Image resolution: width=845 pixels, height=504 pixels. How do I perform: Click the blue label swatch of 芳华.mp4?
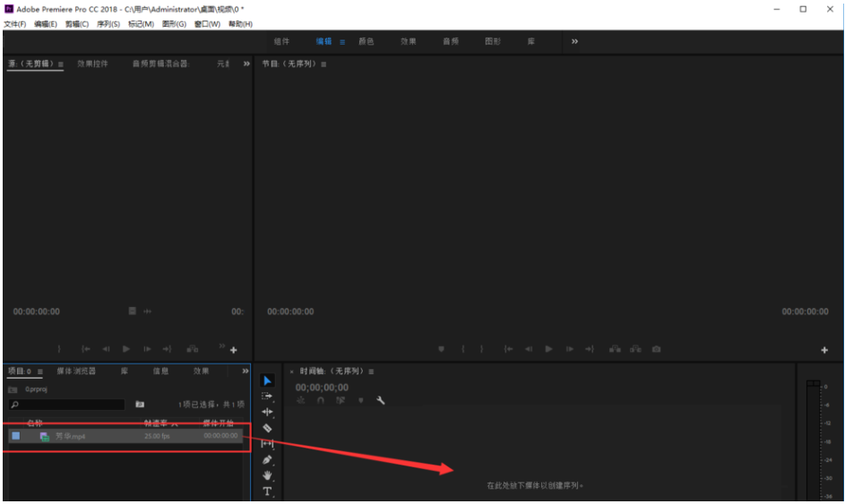[15, 436]
